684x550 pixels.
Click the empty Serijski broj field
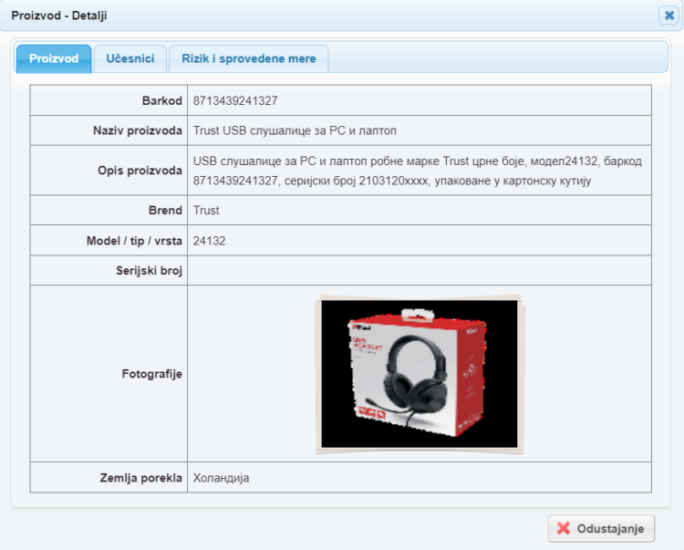[x=419, y=270]
